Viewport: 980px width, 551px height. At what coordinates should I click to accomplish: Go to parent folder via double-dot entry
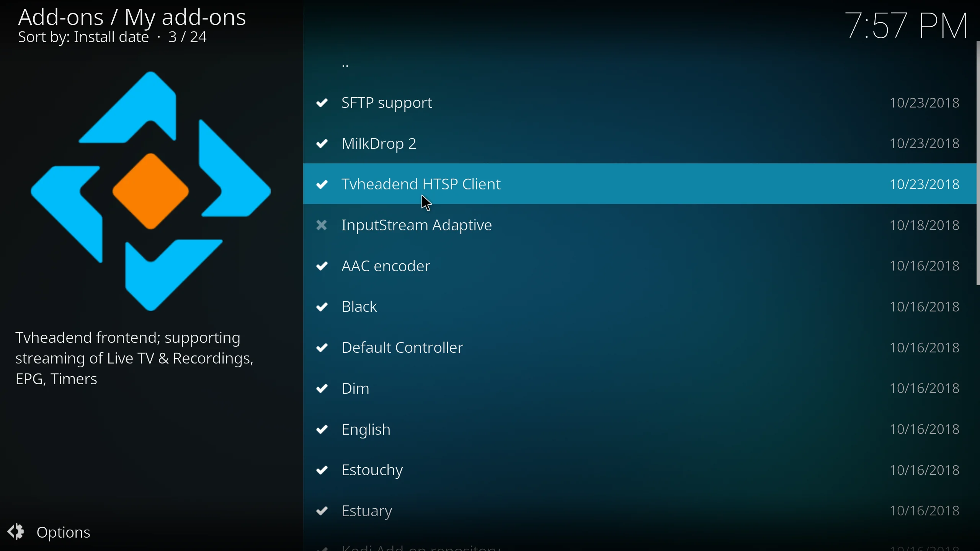(346, 66)
